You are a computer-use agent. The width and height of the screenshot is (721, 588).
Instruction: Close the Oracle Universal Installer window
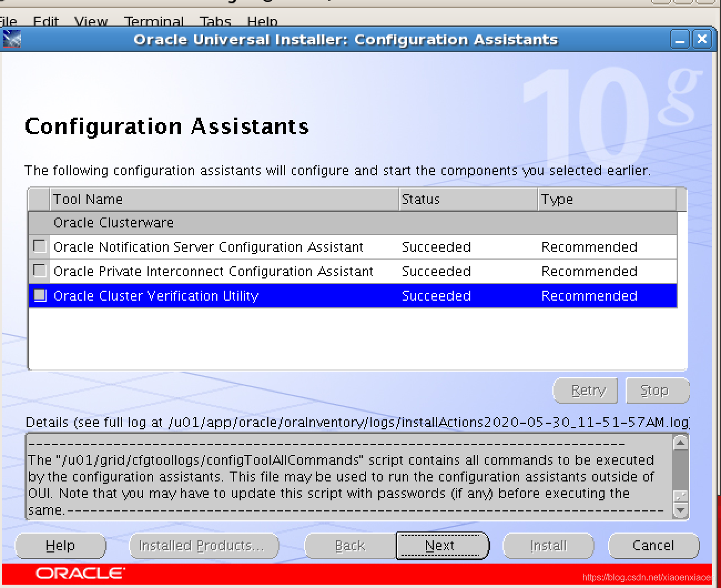point(702,39)
